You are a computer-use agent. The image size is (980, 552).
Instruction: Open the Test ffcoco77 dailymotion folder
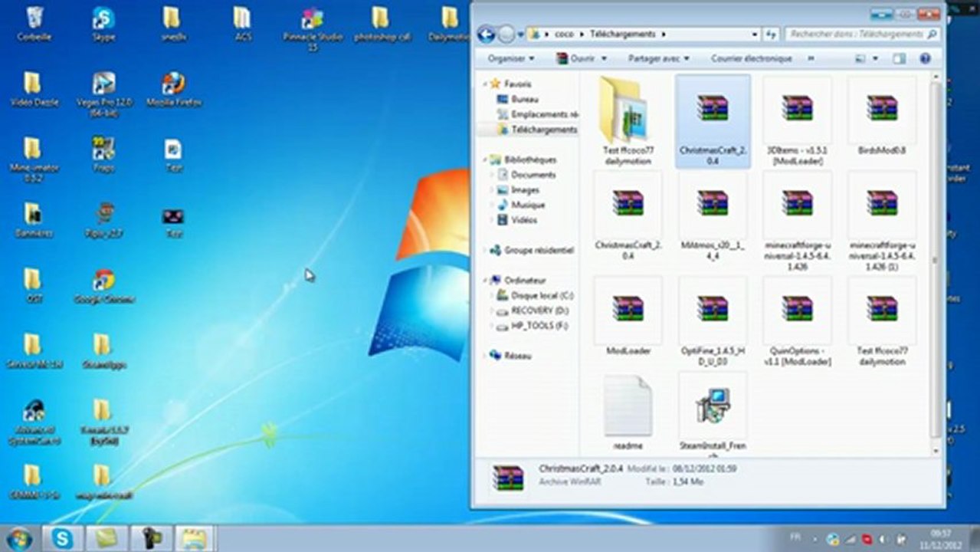click(628, 122)
